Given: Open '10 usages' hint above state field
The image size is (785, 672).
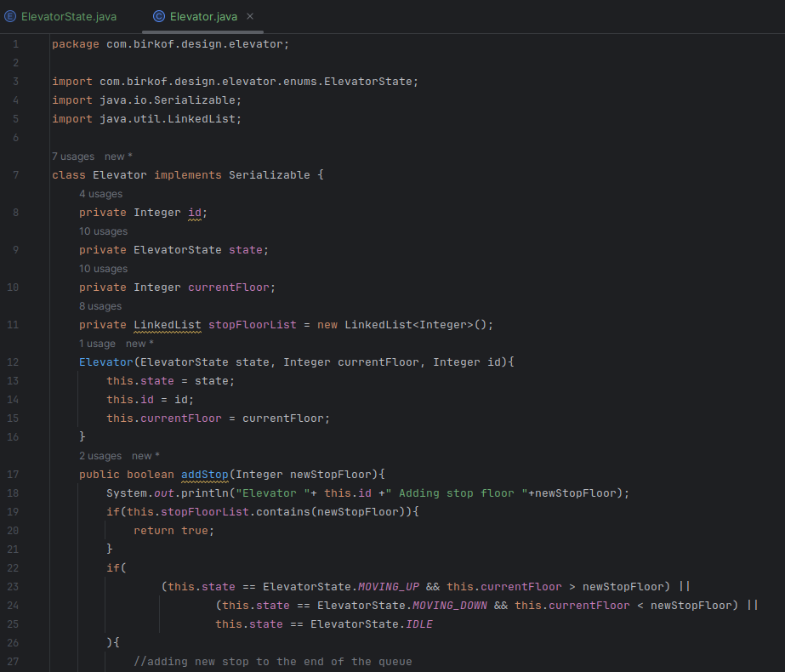Looking at the screenshot, I should point(103,231).
